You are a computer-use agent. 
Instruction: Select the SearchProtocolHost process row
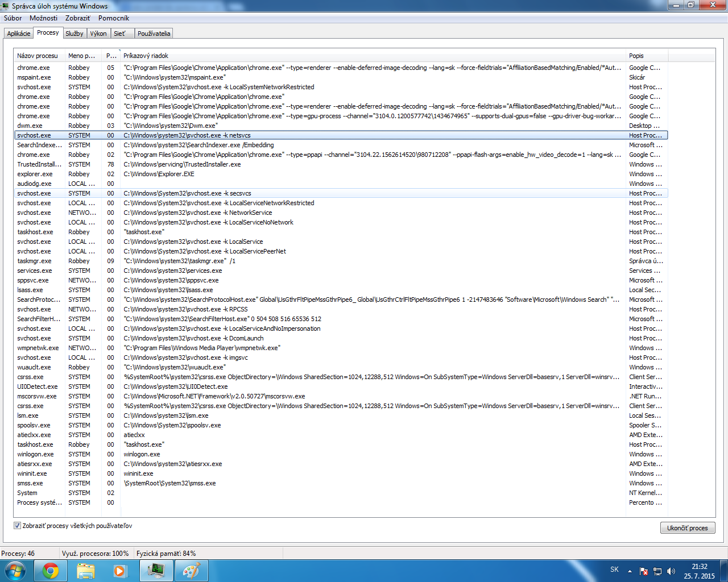341,300
